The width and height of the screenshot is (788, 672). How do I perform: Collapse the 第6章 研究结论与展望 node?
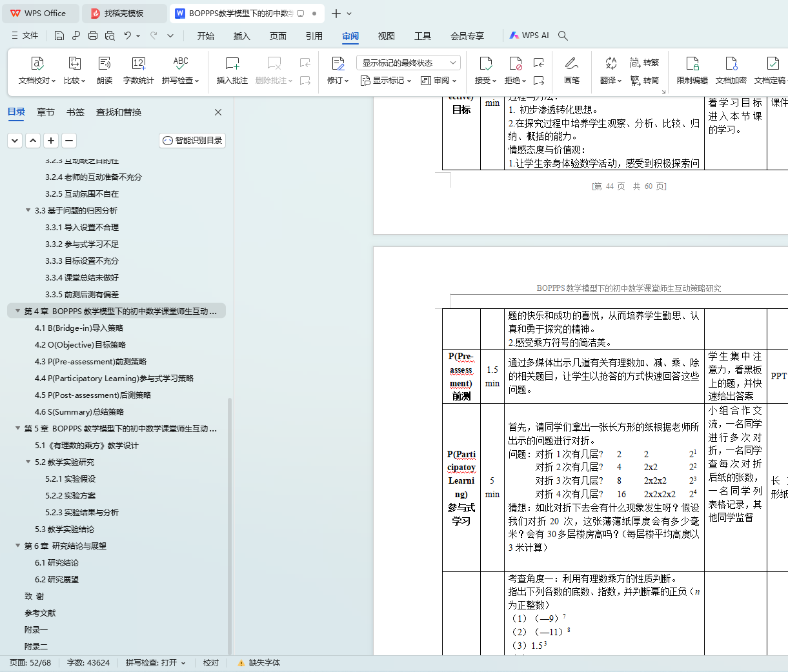coord(17,546)
